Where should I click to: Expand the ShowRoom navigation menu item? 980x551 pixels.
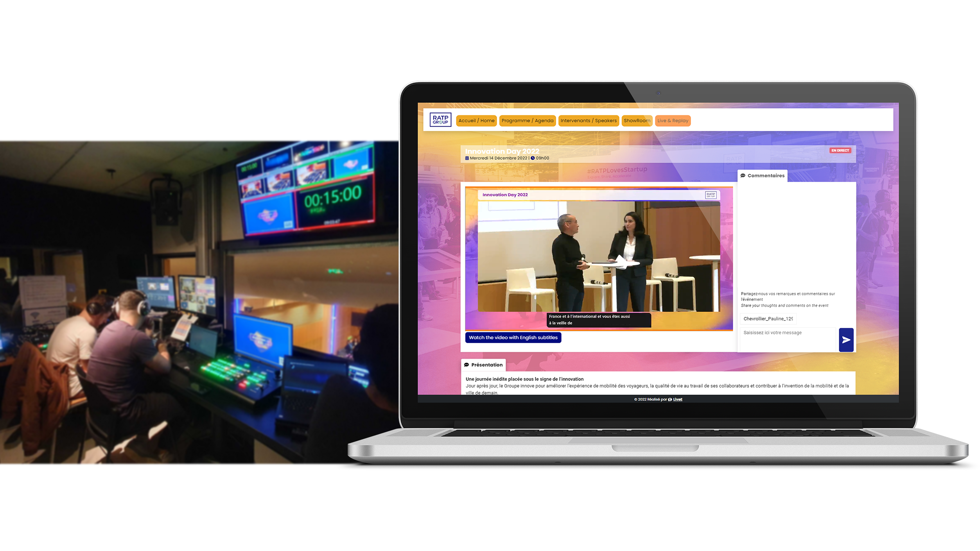(637, 120)
